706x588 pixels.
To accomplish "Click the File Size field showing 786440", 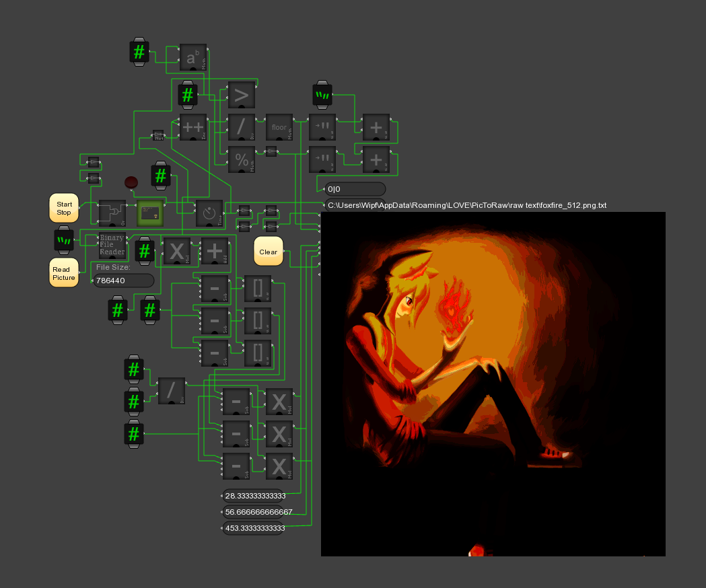I will point(123,280).
